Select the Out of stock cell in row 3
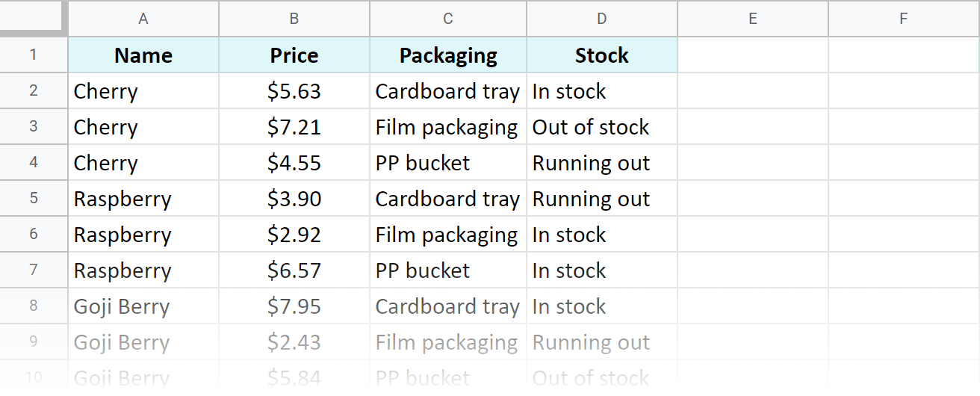 (x=602, y=127)
